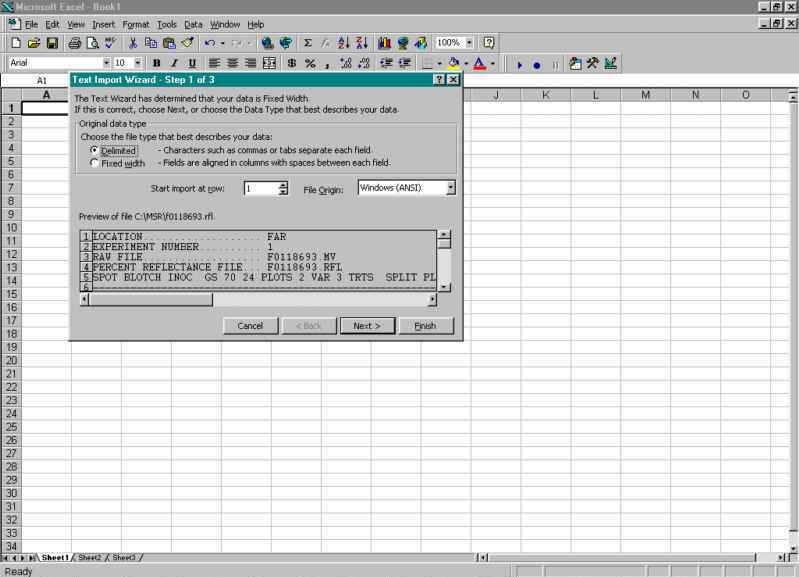The height and width of the screenshot is (577, 799).
Task: Open the Drawing toolbar icon
Action: click(421, 43)
